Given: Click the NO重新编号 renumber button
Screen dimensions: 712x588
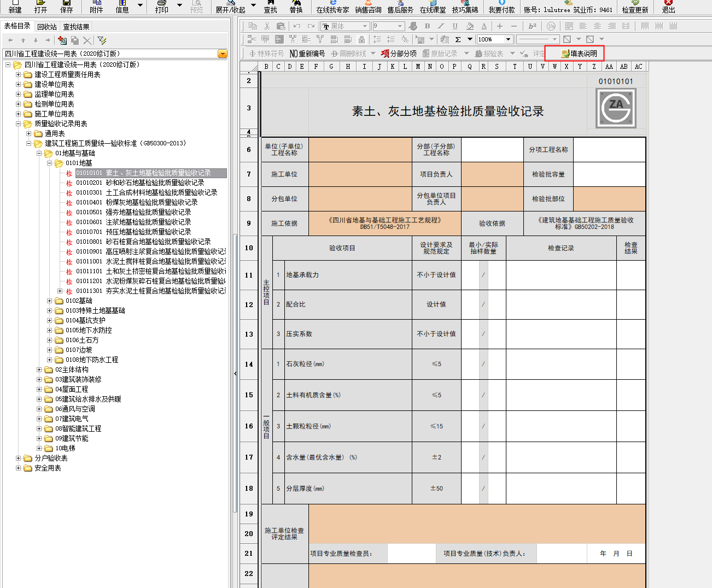Looking at the screenshot, I should [307, 54].
